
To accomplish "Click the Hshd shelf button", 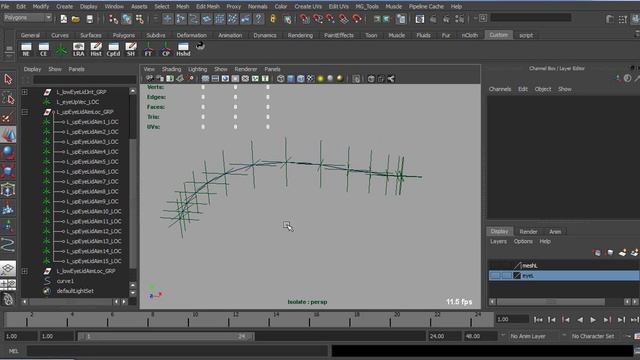I will coord(183,49).
